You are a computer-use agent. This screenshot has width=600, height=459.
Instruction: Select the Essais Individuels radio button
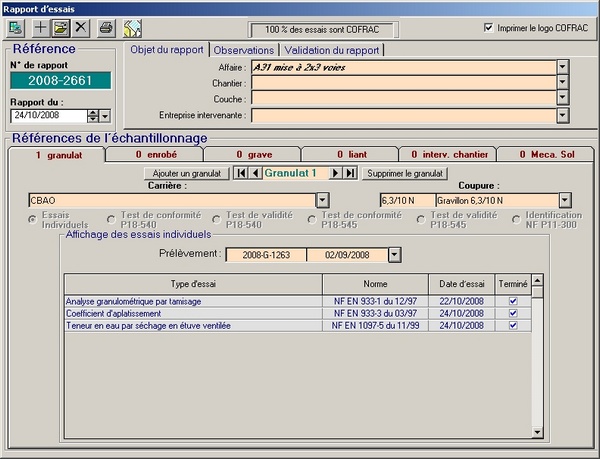34,220
